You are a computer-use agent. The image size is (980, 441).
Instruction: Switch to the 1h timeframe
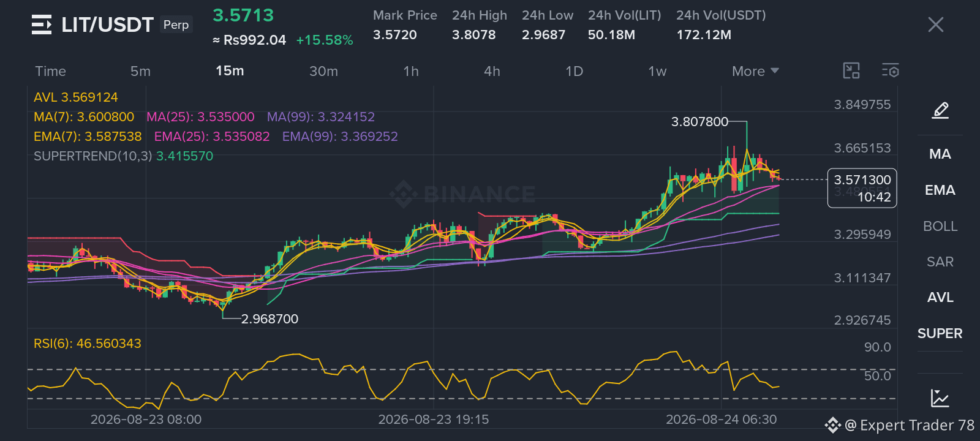coord(411,71)
